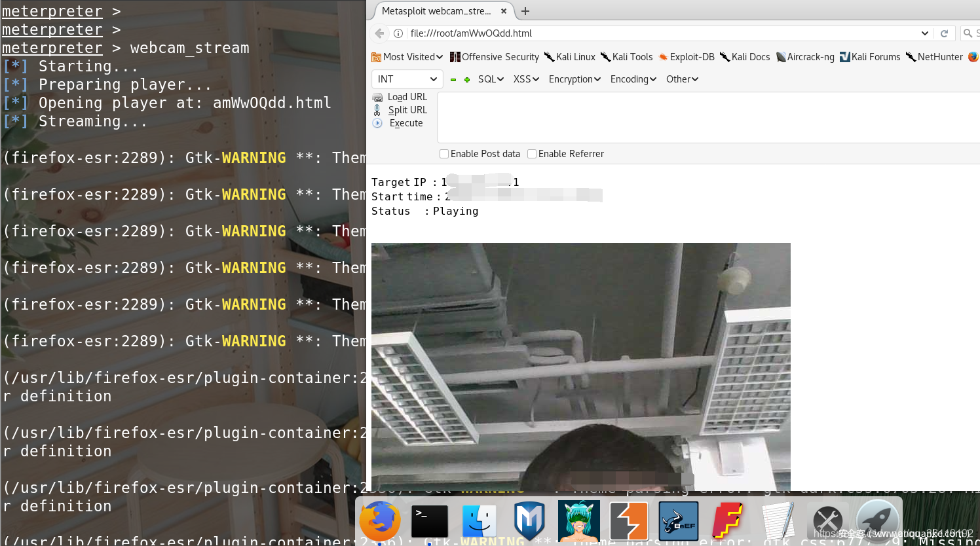Reload the webcam stream page
The width and height of the screenshot is (980, 546).
coord(944,33)
